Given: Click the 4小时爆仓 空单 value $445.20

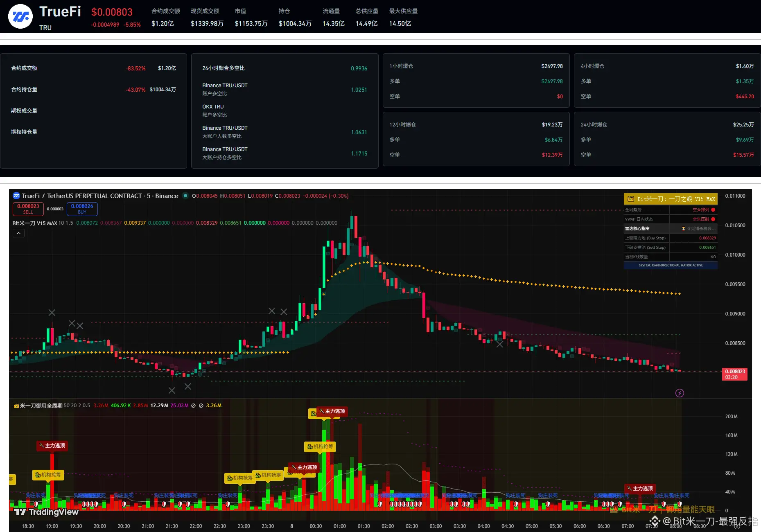Looking at the screenshot, I should coord(745,97).
